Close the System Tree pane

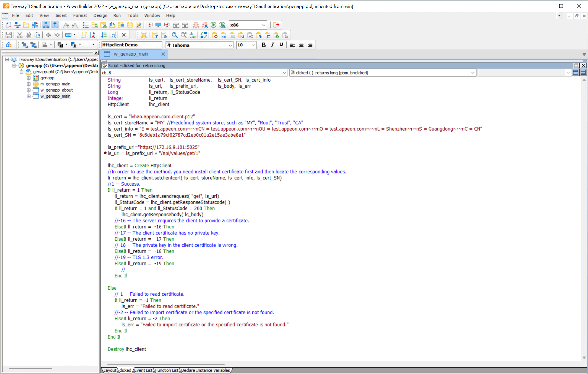(x=96, y=53)
